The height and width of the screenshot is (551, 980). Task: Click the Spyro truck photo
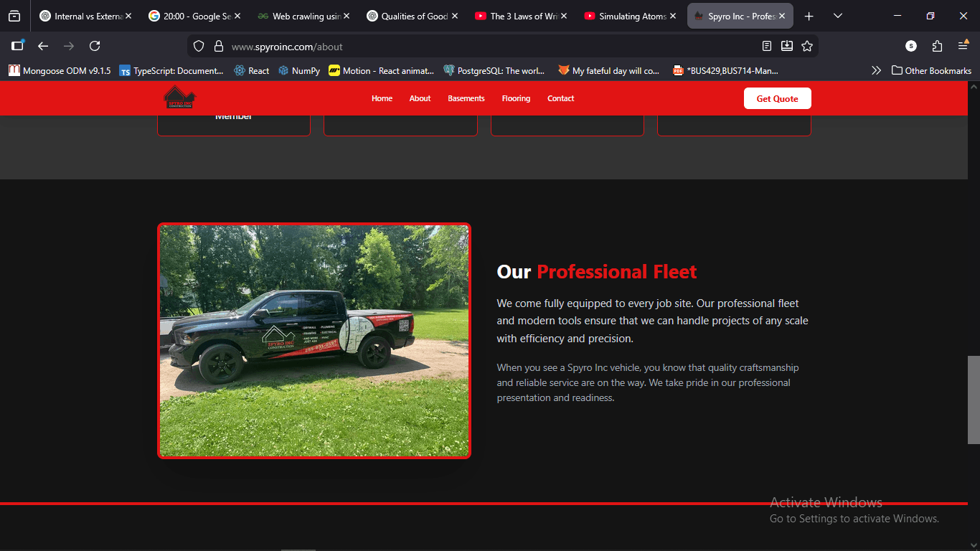tap(314, 341)
